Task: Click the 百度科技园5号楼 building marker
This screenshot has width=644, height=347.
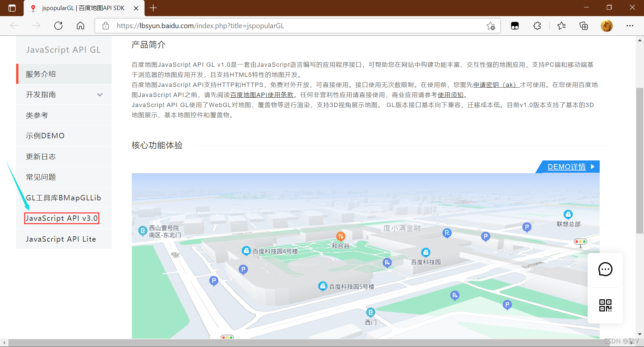Action: pos(323,286)
